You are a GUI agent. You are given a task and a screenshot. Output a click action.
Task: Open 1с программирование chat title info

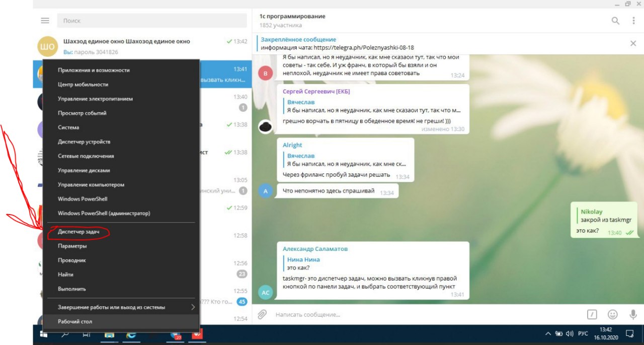point(292,16)
